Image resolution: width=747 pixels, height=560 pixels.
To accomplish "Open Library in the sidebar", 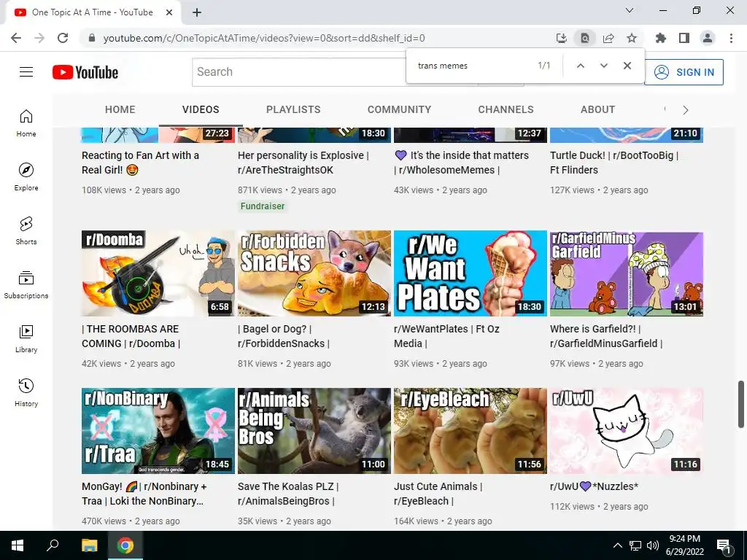I will 26,338.
